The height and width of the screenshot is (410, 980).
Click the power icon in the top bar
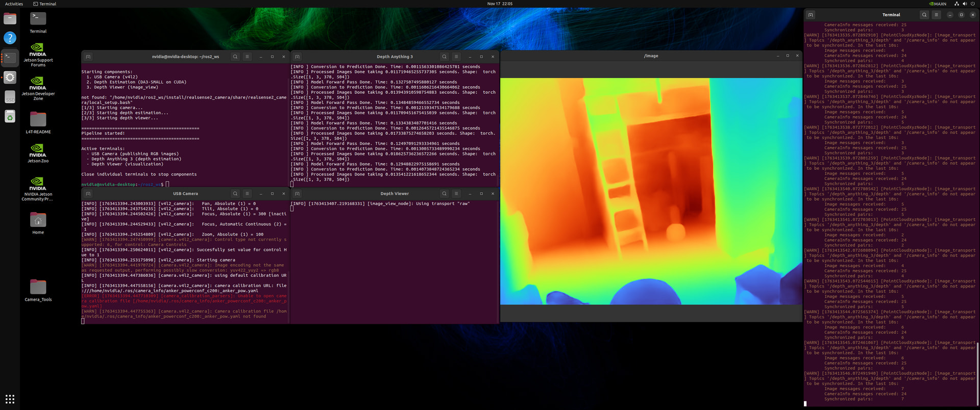(x=973, y=4)
